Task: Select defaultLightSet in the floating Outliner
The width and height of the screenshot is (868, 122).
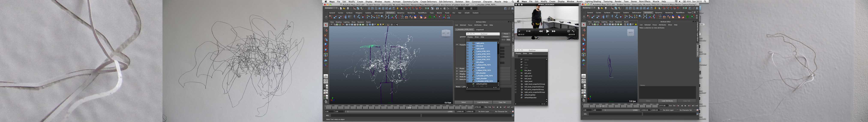Action: pos(482,84)
